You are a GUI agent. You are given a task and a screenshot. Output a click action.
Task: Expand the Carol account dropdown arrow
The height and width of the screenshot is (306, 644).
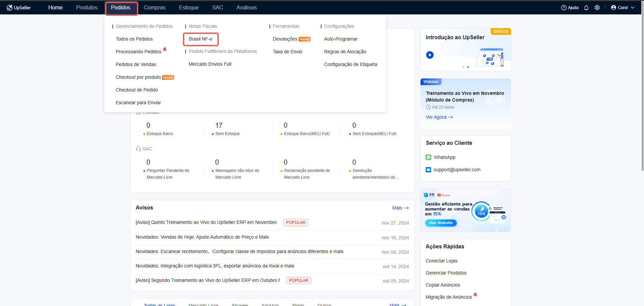(633, 7)
